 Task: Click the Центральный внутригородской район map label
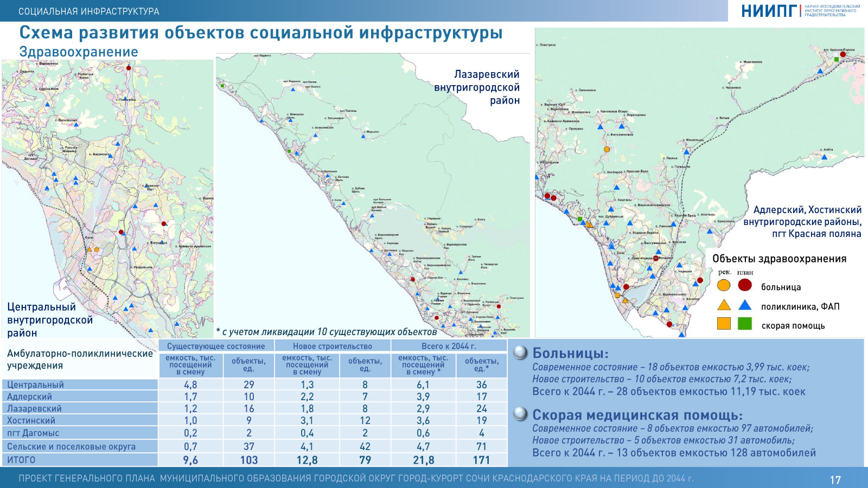coord(50,320)
